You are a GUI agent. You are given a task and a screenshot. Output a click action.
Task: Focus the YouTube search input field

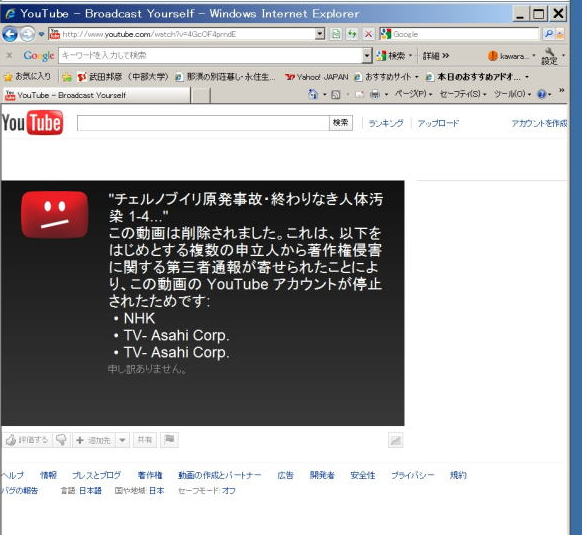[x=203, y=123]
